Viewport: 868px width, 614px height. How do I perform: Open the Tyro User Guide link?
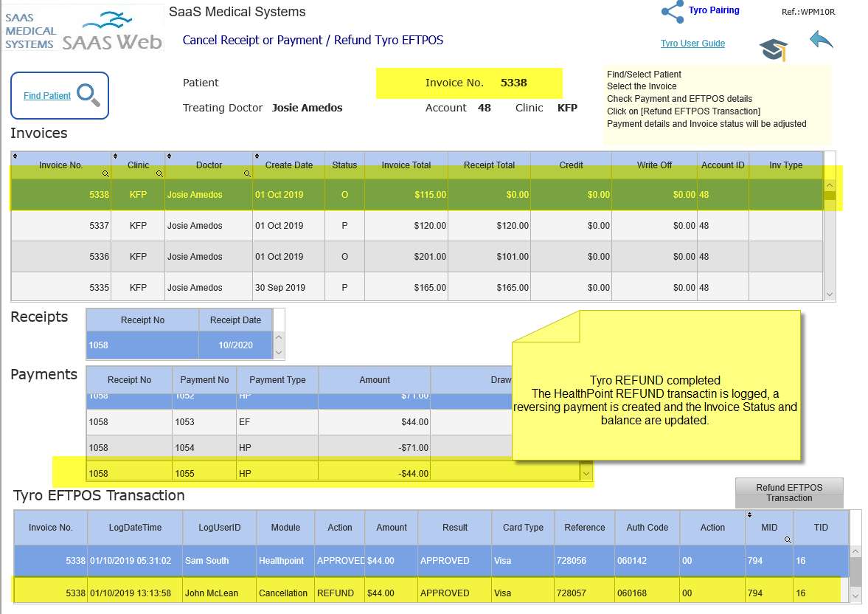pos(692,44)
